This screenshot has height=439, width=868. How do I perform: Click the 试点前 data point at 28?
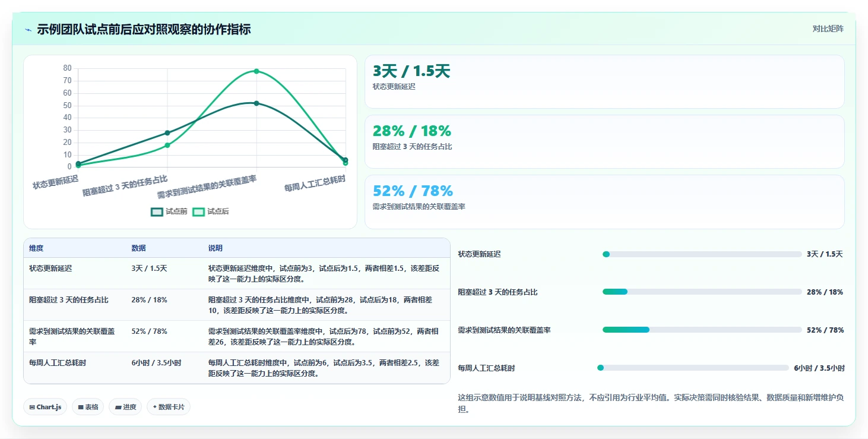tap(167, 132)
